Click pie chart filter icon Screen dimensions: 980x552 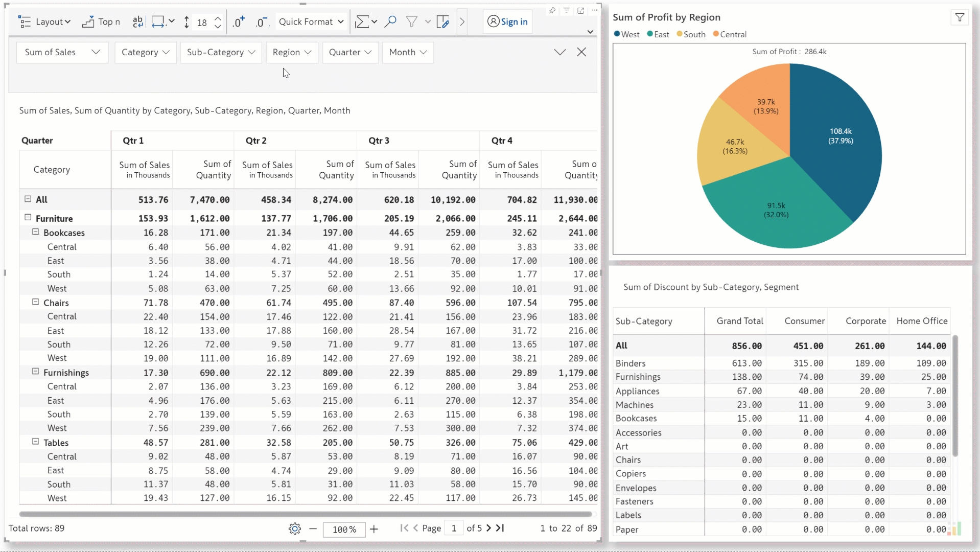click(x=960, y=18)
